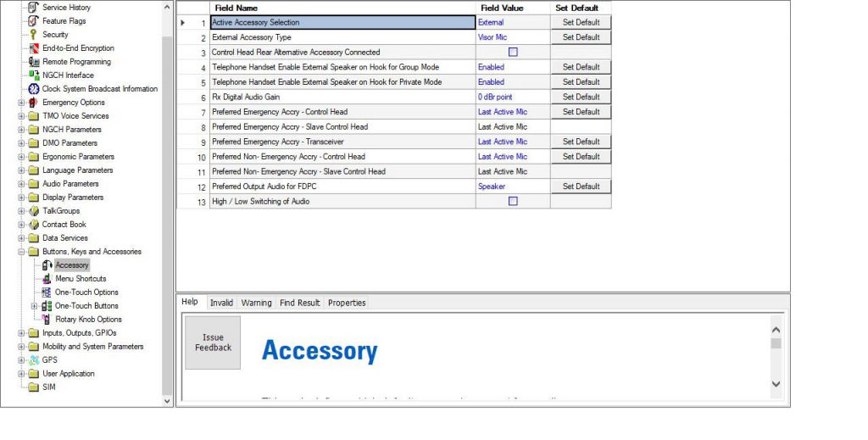Click the NGCH Interface icon
The height and width of the screenshot is (440, 868).
33,75
